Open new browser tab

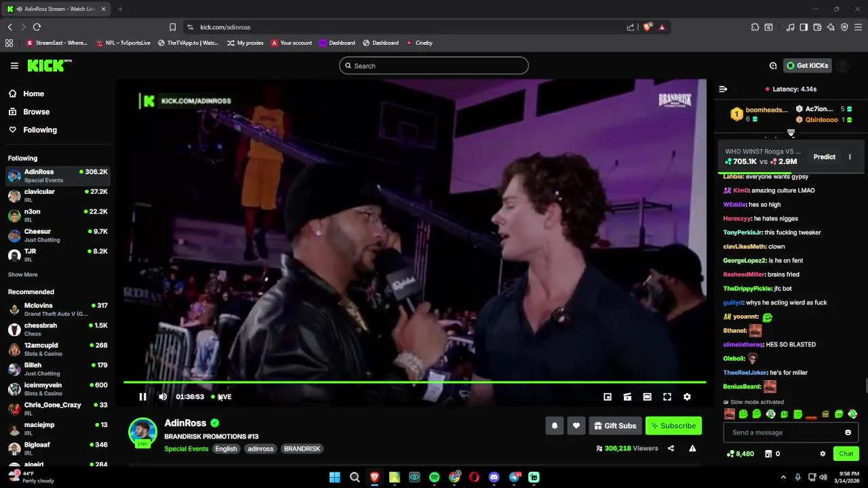coord(120,9)
